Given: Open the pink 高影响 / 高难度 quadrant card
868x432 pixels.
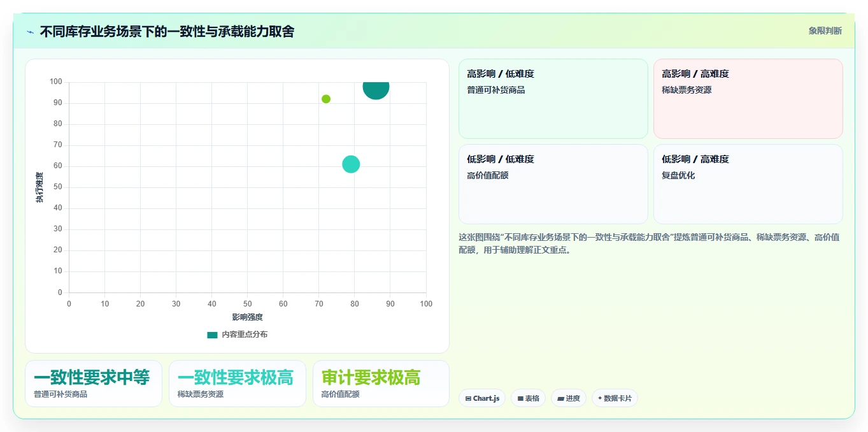Looking at the screenshot, I should coord(748,99).
